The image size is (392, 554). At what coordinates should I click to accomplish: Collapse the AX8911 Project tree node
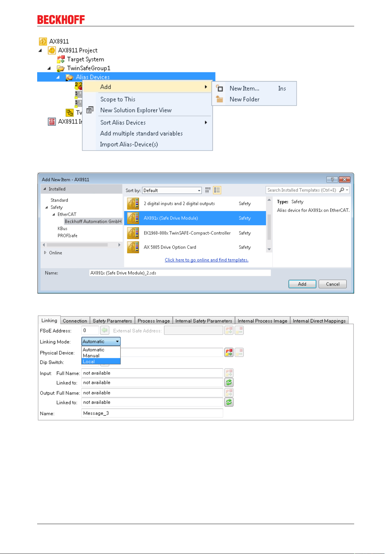tap(40, 51)
